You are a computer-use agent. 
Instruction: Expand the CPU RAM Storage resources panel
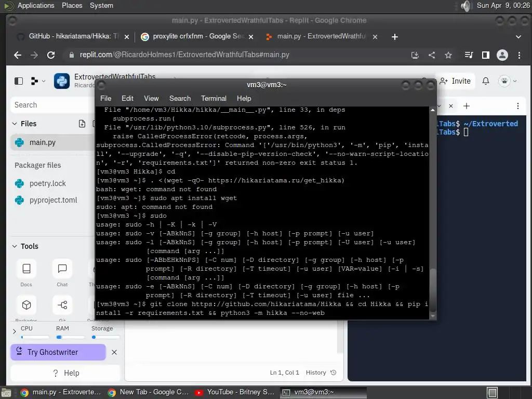(x=14, y=331)
